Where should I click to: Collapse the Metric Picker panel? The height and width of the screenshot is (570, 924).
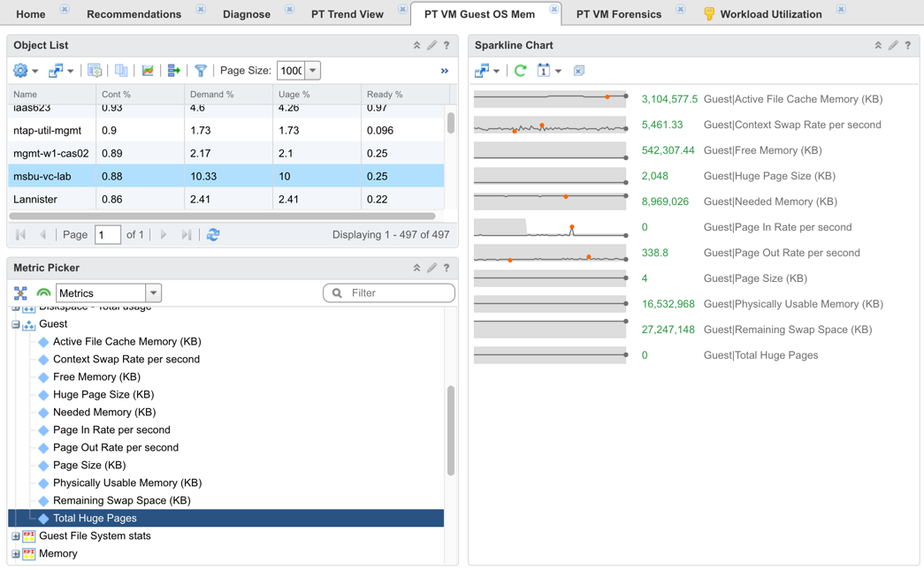pos(416,267)
